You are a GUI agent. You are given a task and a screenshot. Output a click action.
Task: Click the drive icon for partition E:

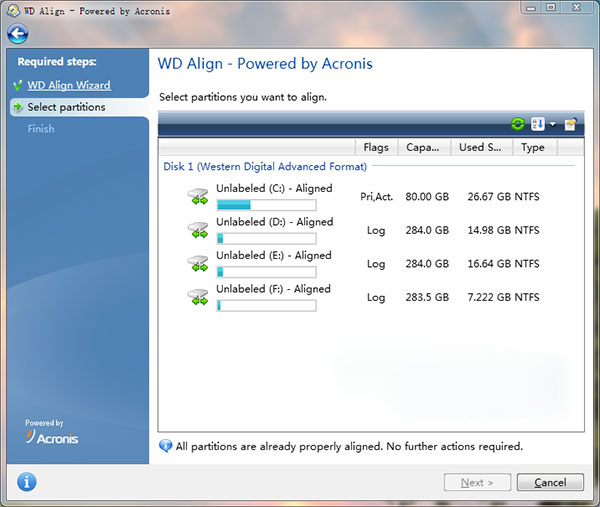(x=198, y=264)
